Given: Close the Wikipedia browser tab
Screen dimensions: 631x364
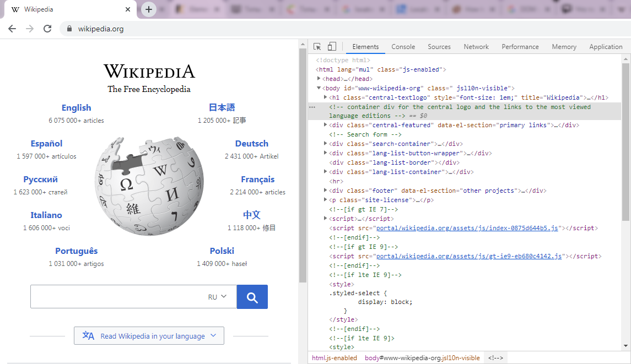Looking at the screenshot, I should (128, 9).
